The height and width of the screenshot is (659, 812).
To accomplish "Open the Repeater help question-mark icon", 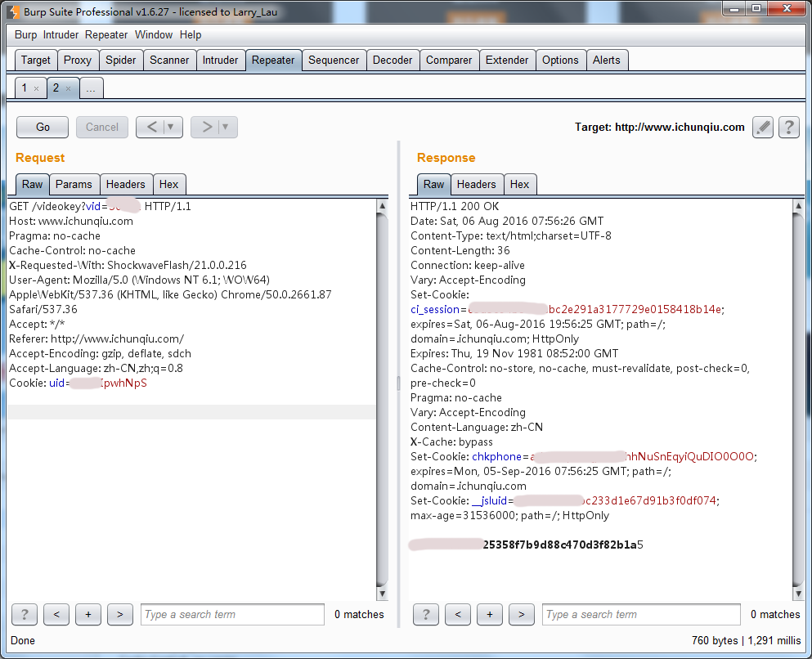I will click(788, 127).
